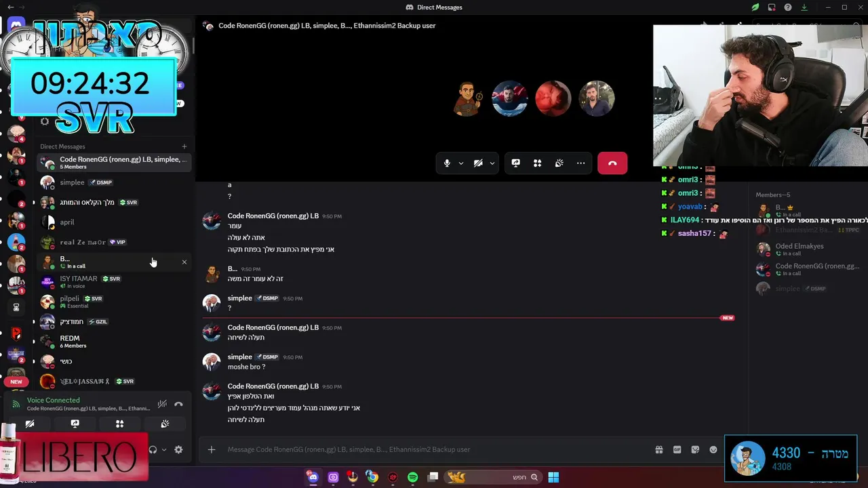868x488 pixels.
Task: Open Windows Start menu
Action: pos(553,477)
